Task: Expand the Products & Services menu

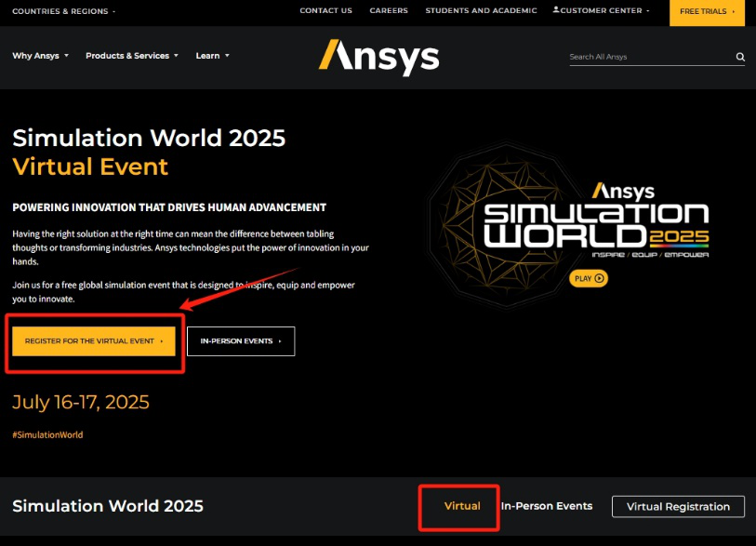Action: [x=132, y=56]
